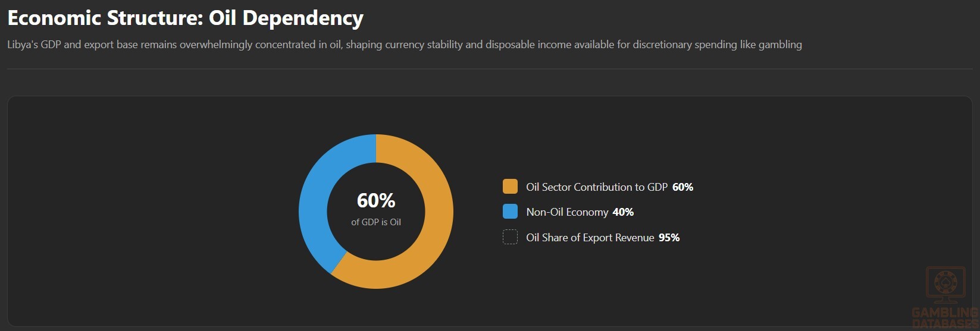Image resolution: width=980 pixels, height=331 pixels.
Task: Click the Economic Structure: Oil Dependency heading
Action: (185, 18)
